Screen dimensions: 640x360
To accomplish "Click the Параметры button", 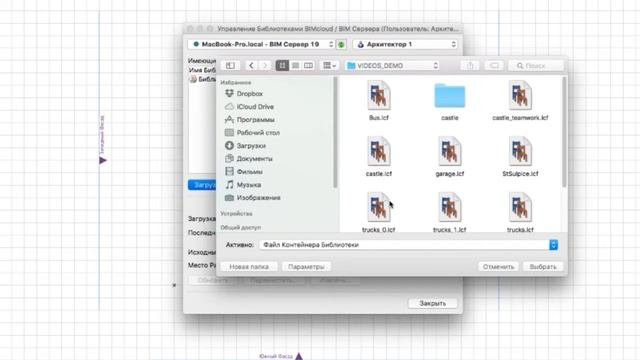I will 306,267.
